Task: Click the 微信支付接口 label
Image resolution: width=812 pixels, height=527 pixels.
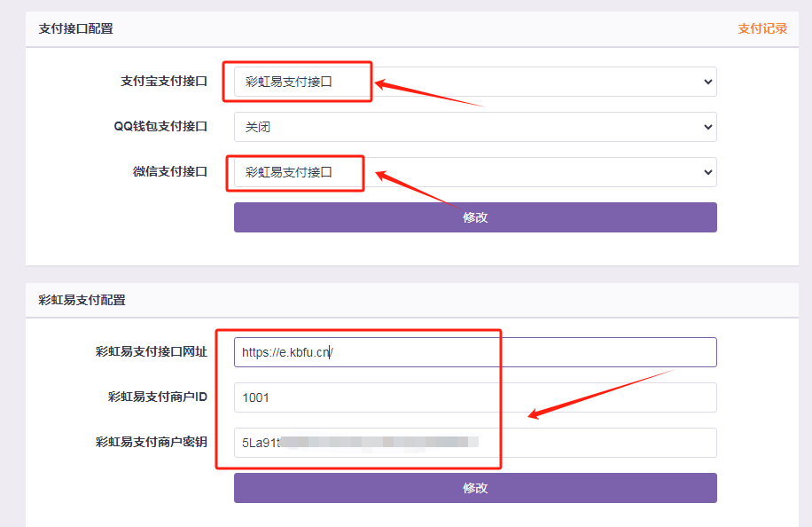Action: (171, 172)
